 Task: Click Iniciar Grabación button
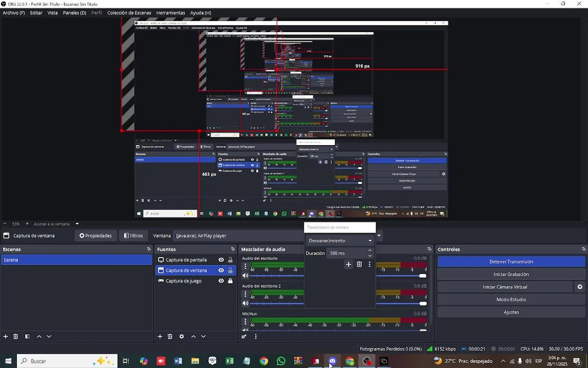click(511, 274)
